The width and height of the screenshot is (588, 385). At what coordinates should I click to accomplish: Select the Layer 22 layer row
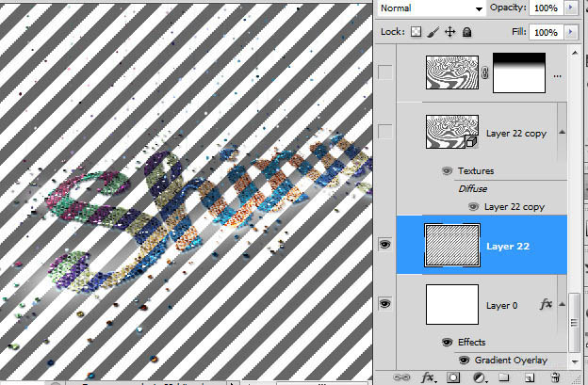(482, 245)
